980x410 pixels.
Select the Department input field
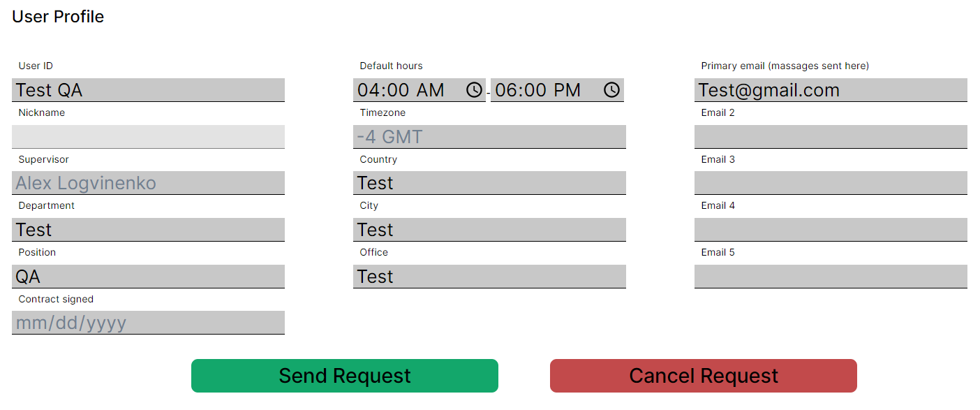(148, 230)
